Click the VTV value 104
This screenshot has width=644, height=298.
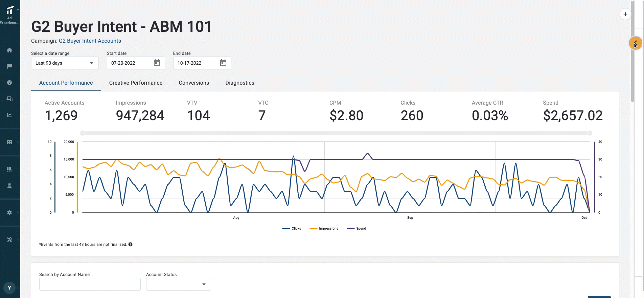pyautogui.click(x=199, y=116)
